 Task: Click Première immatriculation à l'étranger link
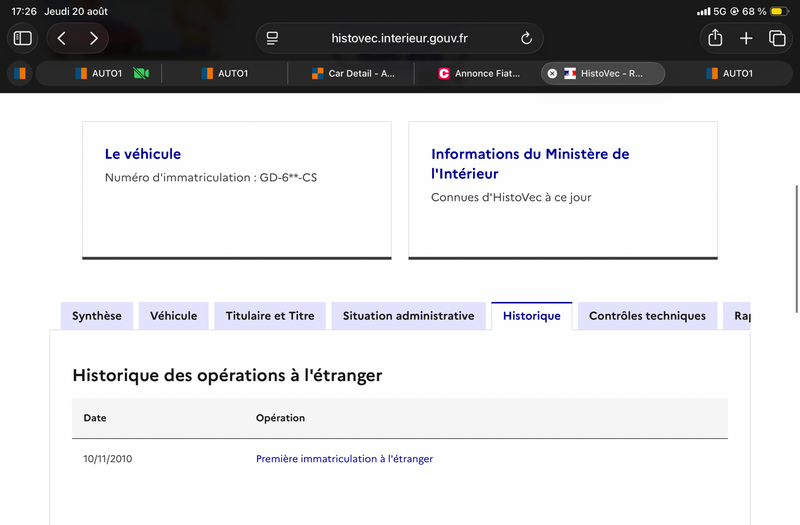(x=344, y=459)
